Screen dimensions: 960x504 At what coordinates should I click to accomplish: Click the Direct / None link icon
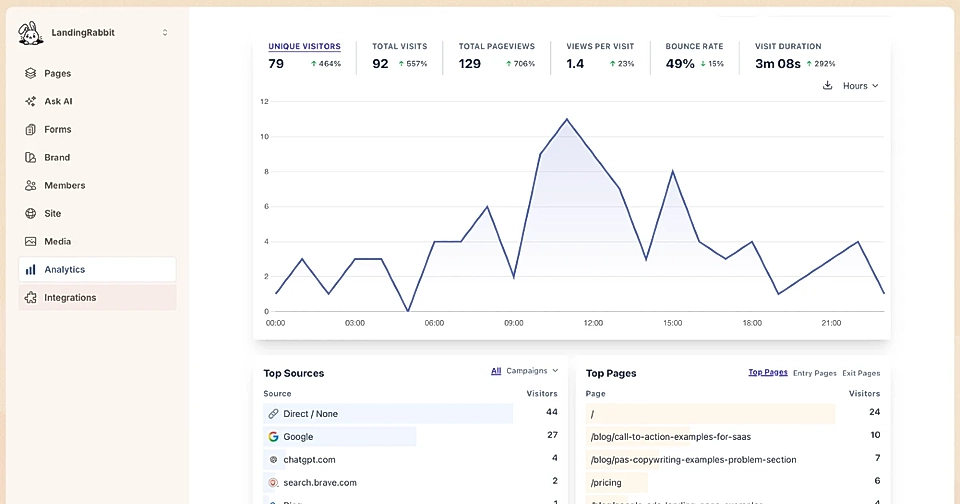coord(273,414)
